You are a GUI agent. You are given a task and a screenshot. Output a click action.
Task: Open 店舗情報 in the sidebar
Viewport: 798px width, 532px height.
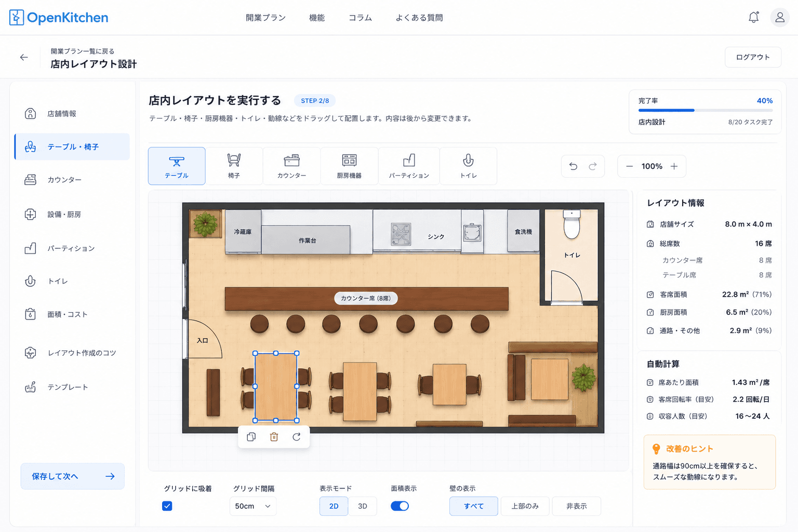72,113
